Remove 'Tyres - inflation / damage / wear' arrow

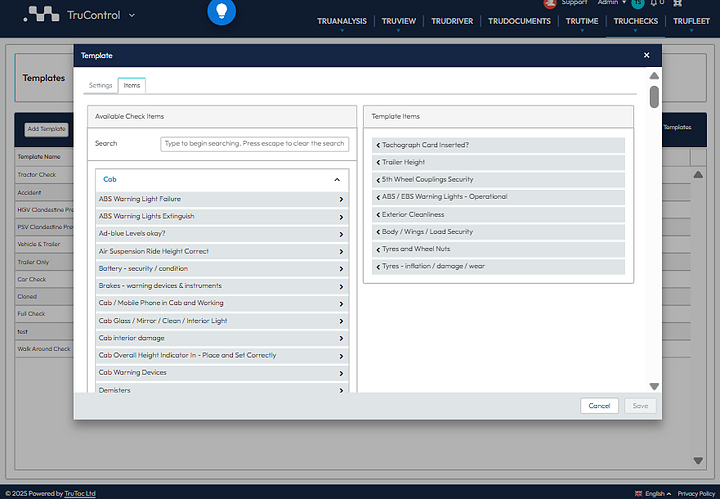click(378, 266)
